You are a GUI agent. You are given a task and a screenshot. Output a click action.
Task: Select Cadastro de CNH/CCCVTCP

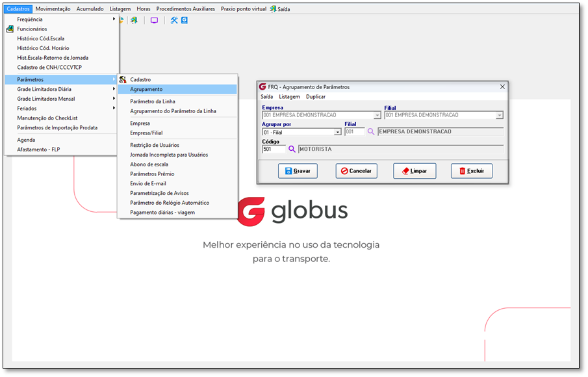pyautogui.click(x=62, y=68)
